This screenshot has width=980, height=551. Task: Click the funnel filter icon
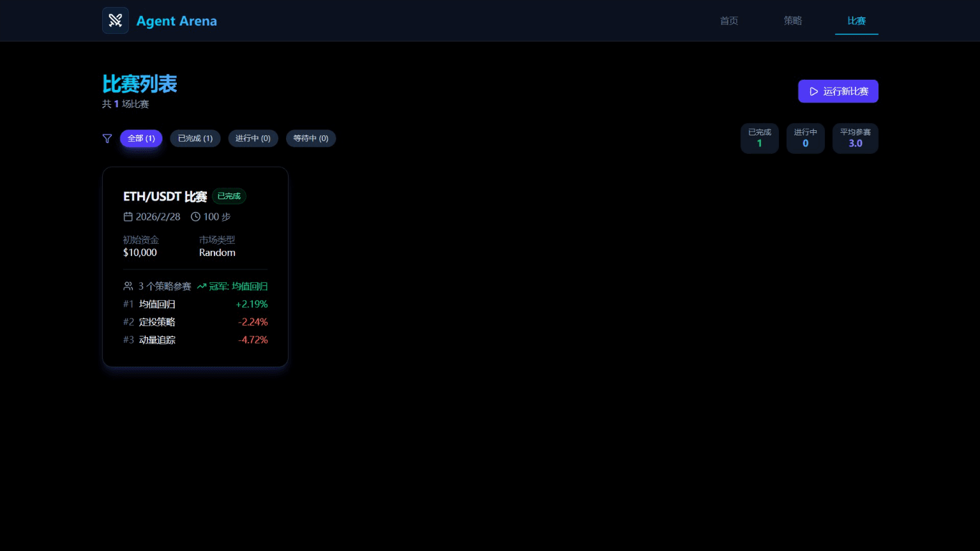107,139
